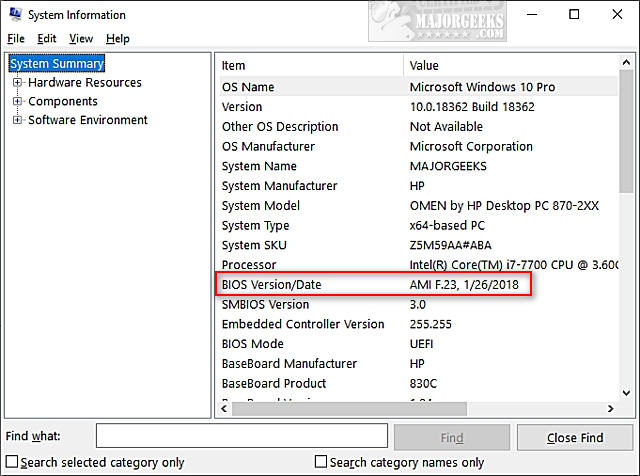The width and height of the screenshot is (640, 476).
Task: Select System Summary in the tree
Action: (x=57, y=64)
